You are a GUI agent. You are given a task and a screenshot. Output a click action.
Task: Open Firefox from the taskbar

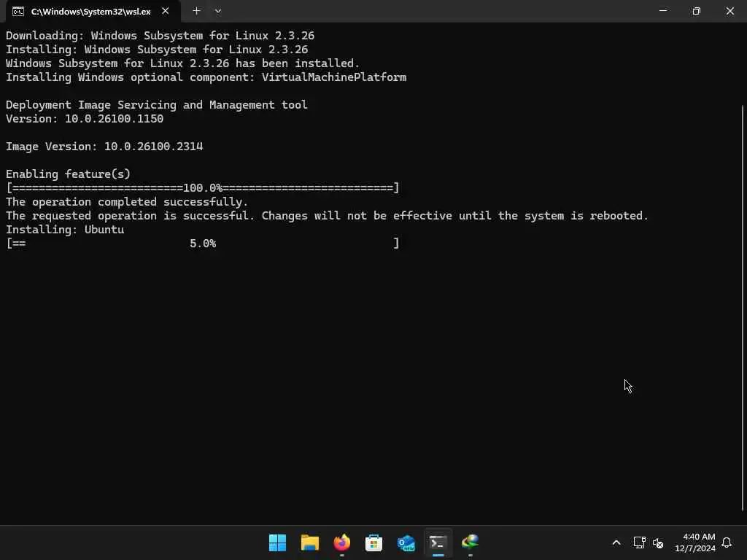[x=341, y=542]
